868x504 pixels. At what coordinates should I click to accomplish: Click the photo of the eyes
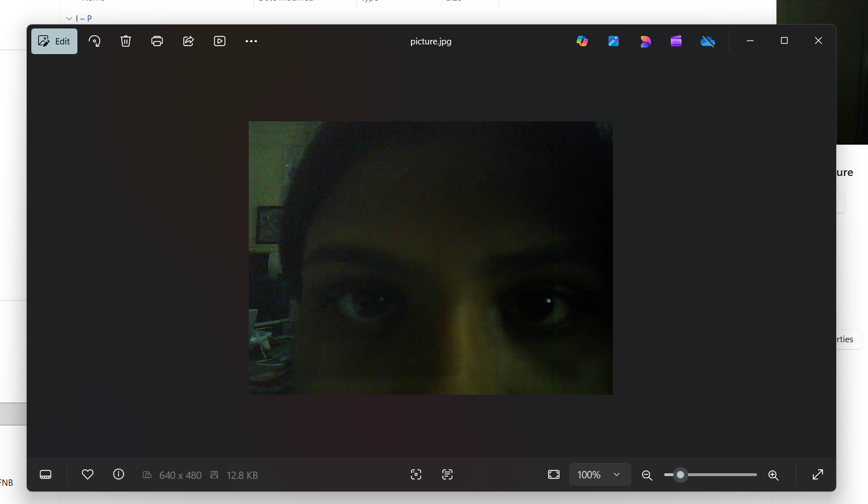(431, 257)
